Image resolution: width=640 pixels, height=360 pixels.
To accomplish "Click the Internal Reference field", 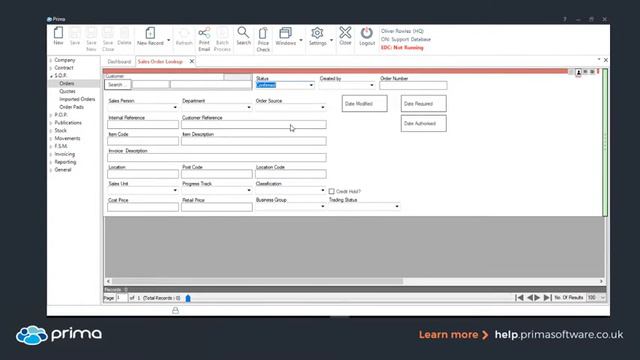I will point(143,124).
